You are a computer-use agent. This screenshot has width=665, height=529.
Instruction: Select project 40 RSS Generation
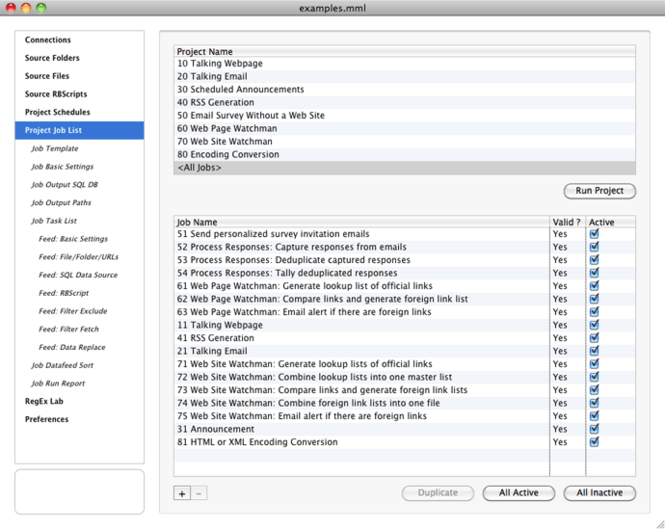pos(405,103)
